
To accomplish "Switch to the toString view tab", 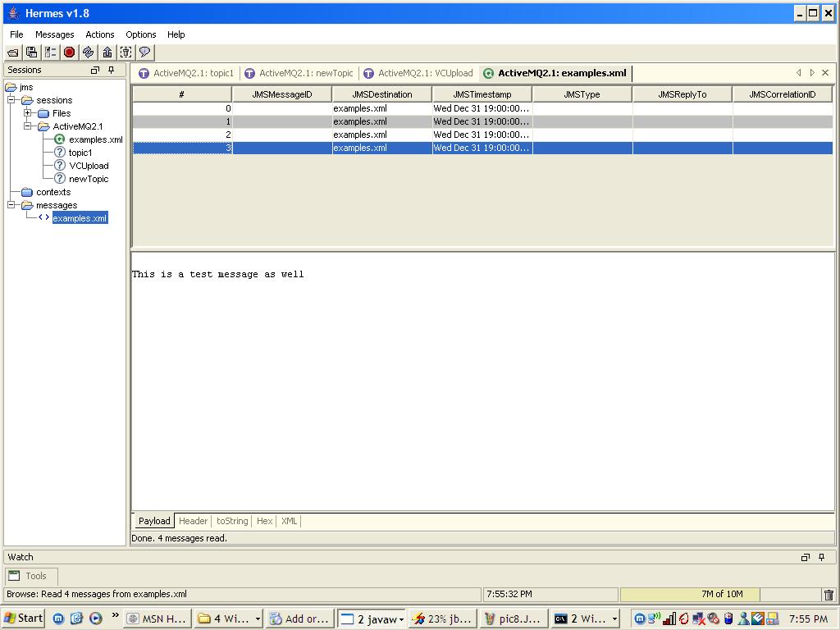I will pyautogui.click(x=232, y=521).
